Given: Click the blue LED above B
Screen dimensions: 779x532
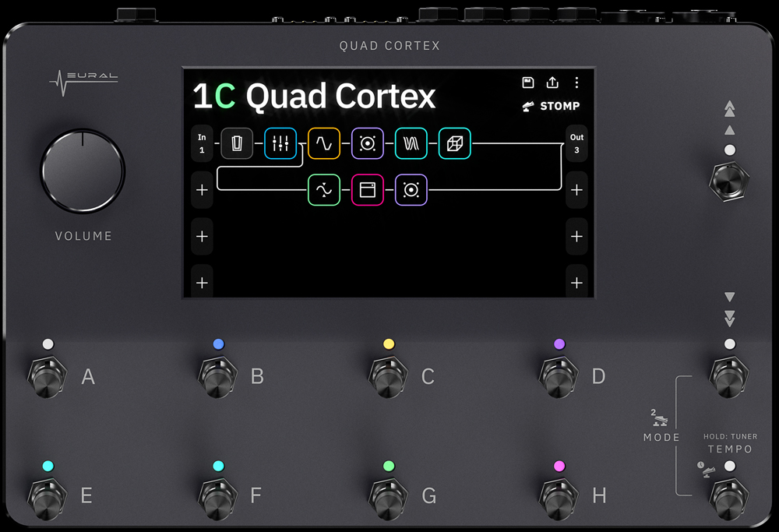Looking at the screenshot, I should point(218,344).
